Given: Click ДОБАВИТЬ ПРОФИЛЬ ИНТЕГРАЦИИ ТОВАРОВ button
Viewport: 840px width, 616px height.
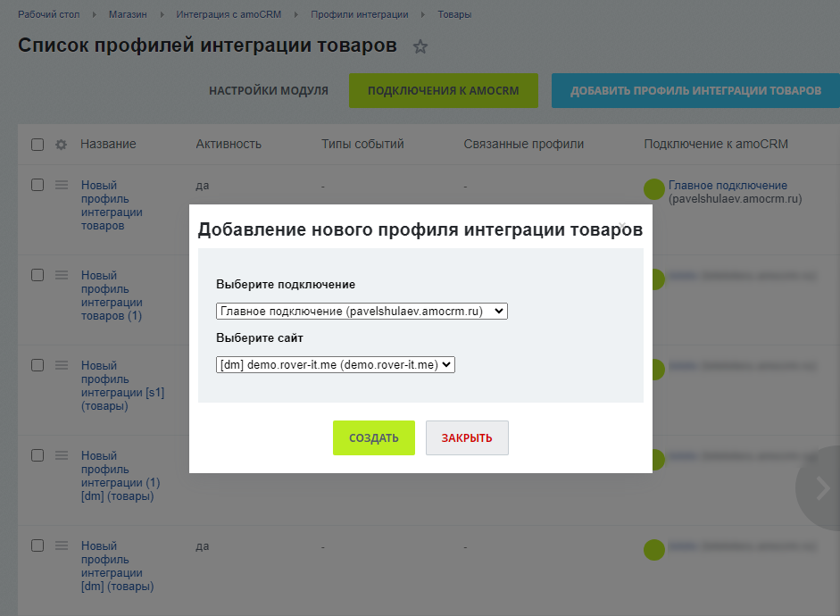Looking at the screenshot, I should point(695,90).
